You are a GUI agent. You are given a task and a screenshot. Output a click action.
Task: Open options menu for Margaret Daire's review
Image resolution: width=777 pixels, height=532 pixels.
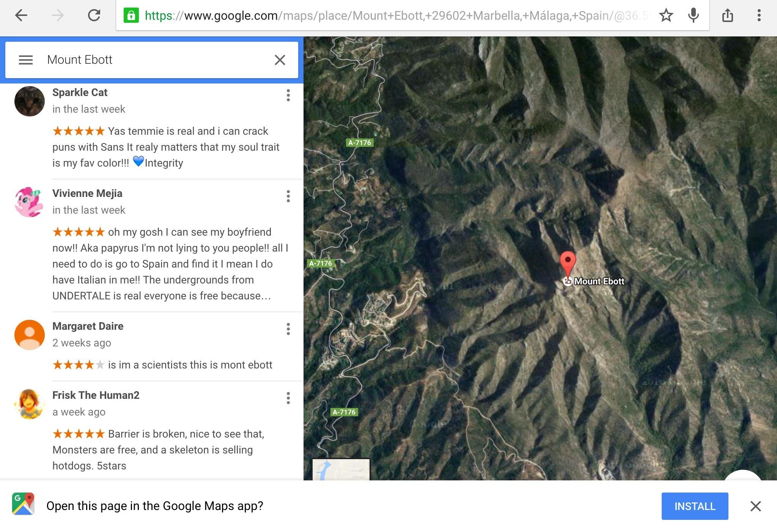(x=288, y=329)
